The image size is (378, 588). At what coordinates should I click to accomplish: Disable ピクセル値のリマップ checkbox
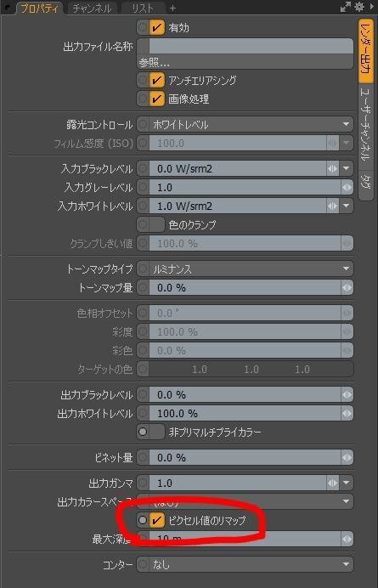click(157, 520)
